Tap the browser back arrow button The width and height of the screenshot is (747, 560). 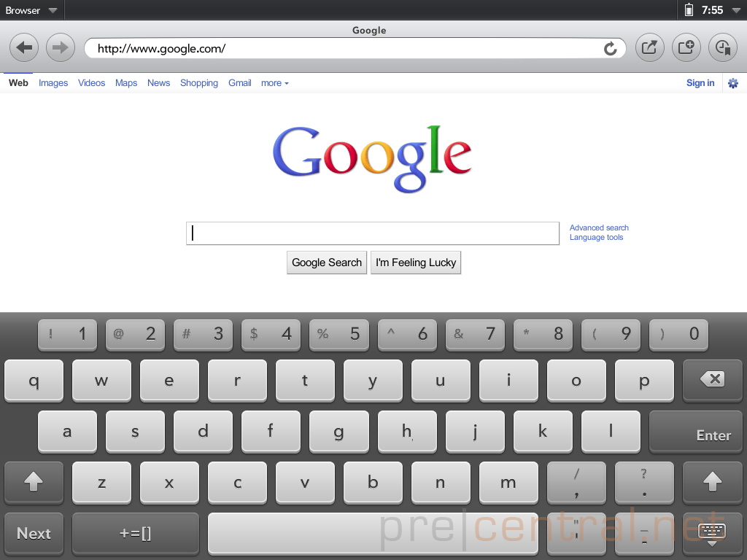[x=24, y=48]
